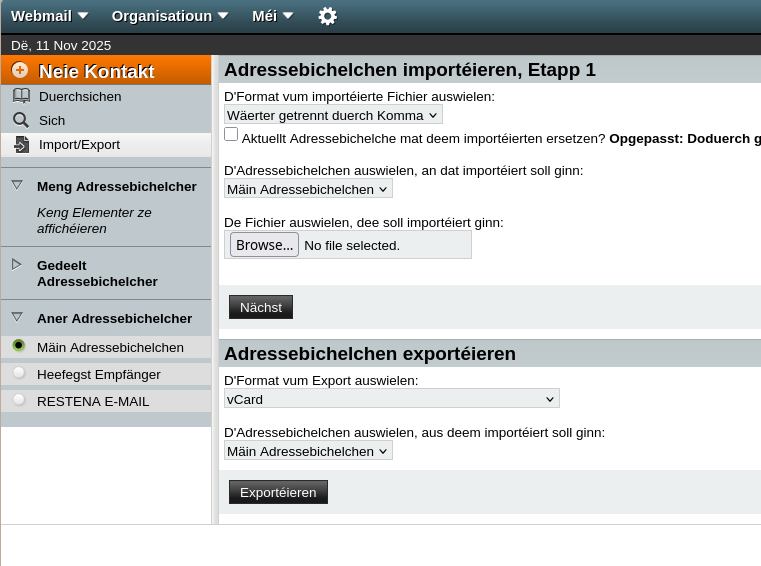The height and width of the screenshot is (566, 761).
Task: Open the vCard export format dropdown
Action: [392, 399]
